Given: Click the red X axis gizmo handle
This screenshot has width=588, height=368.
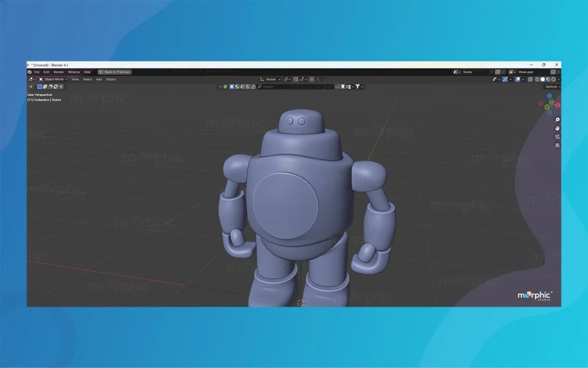Looking at the screenshot, I should (558, 105).
